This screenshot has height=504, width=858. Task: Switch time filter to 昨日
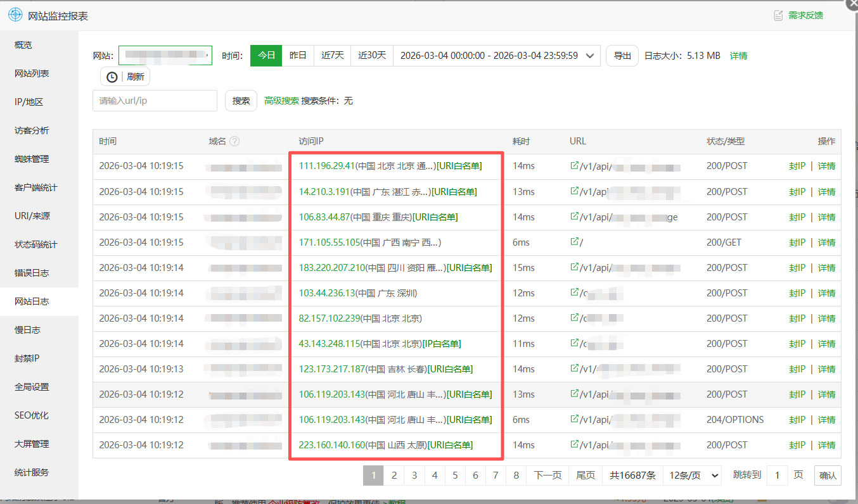[x=298, y=56]
